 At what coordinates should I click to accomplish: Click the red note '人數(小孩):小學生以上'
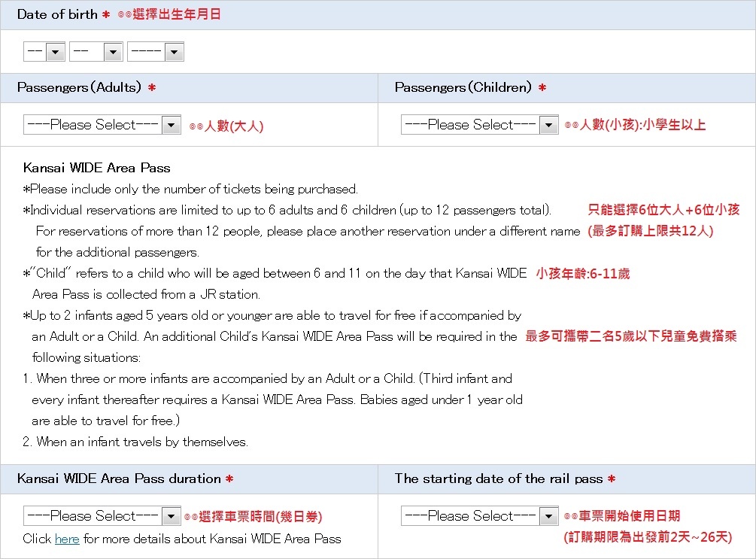(642, 125)
